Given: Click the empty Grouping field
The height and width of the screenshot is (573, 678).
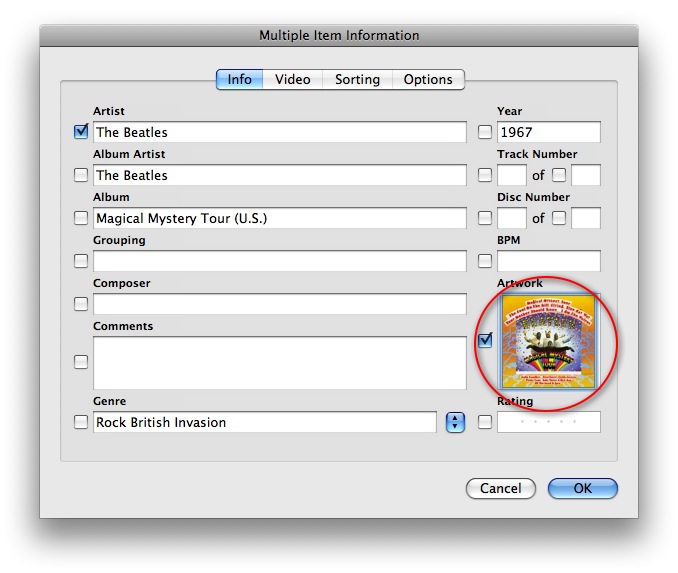Looking at the screenshot, I should coord(280,261).
